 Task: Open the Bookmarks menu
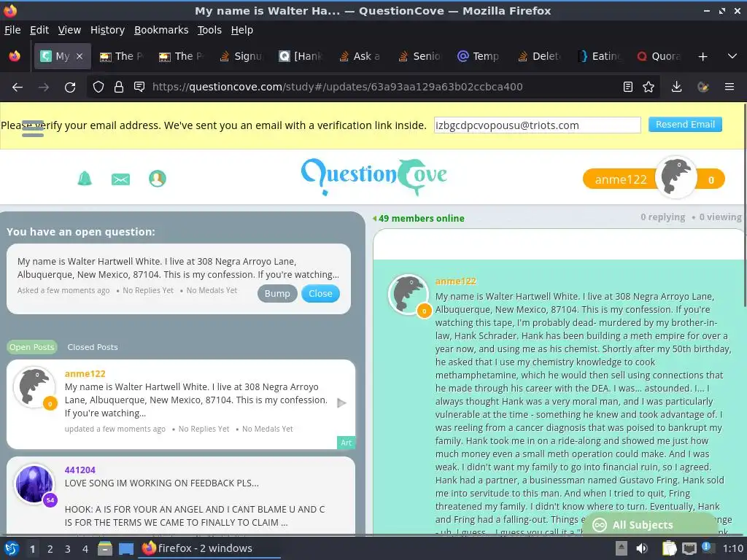(x=161, y=30)
